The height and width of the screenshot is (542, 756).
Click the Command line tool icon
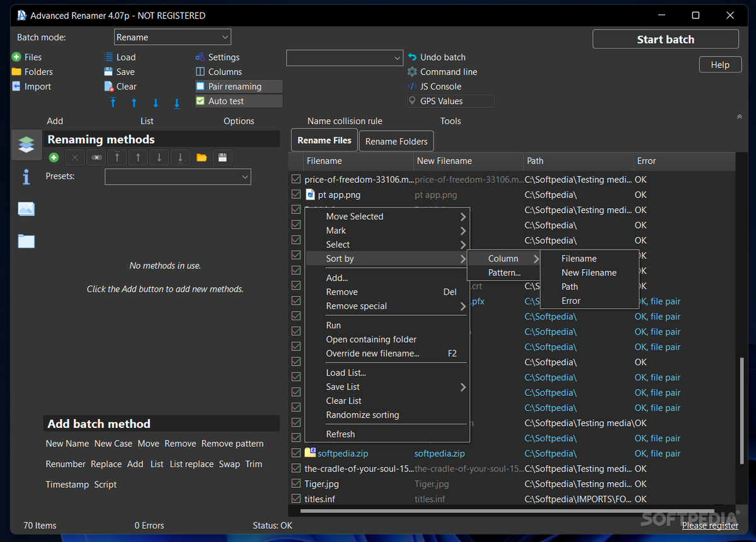click(416, 71)
